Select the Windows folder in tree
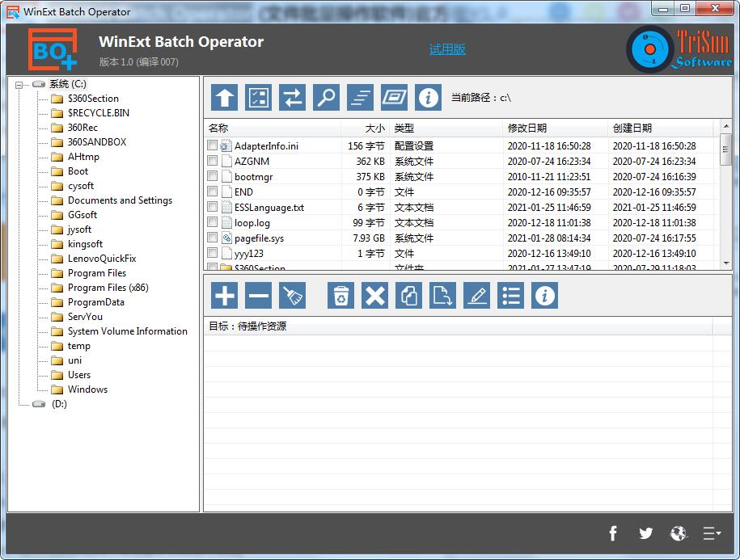Viewport: 740px width, 560px height. pos(87,389)
